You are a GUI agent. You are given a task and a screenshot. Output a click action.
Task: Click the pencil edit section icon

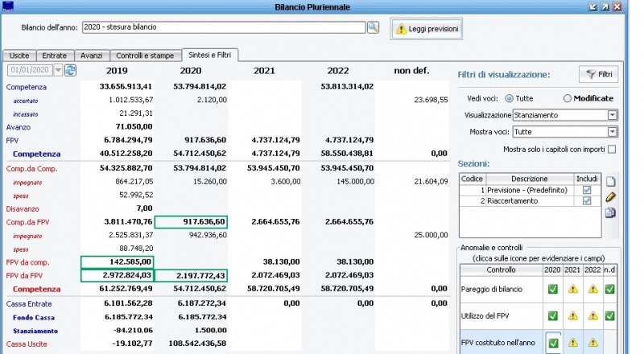[611, 197]
